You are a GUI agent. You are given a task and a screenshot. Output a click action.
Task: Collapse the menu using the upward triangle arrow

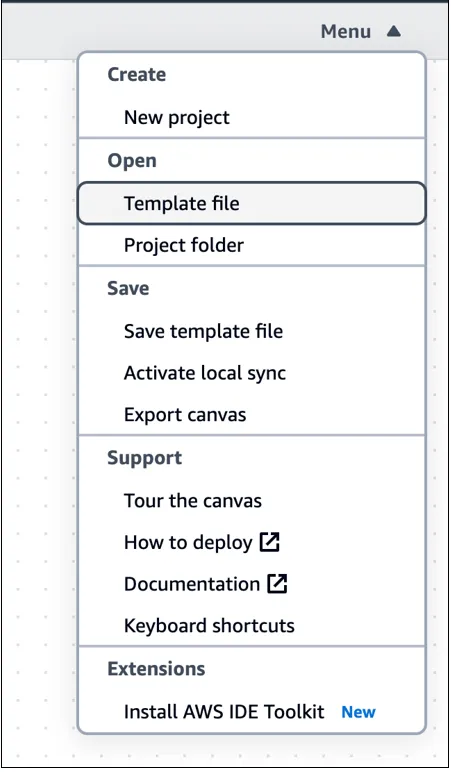click(393, 32)
